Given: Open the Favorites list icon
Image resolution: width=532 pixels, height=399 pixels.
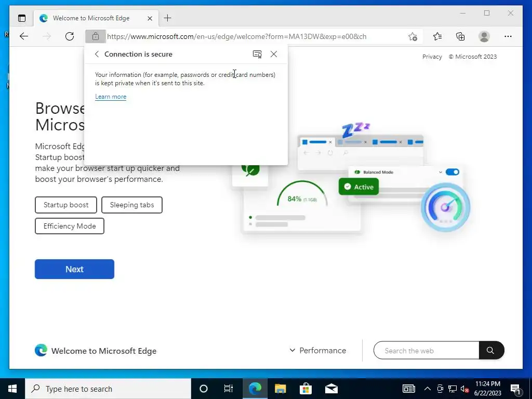Looking at the screenshot, I should point(437,36).
